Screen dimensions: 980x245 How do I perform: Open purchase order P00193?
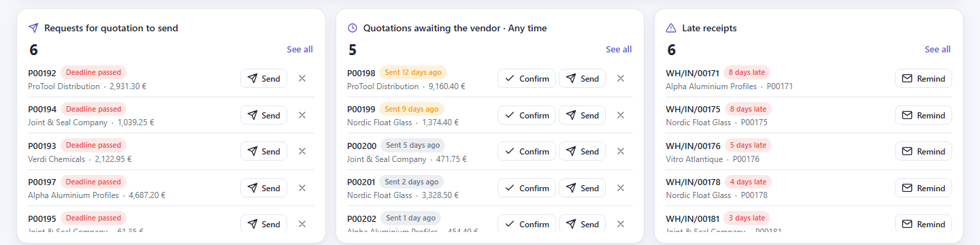click(42, 146)
